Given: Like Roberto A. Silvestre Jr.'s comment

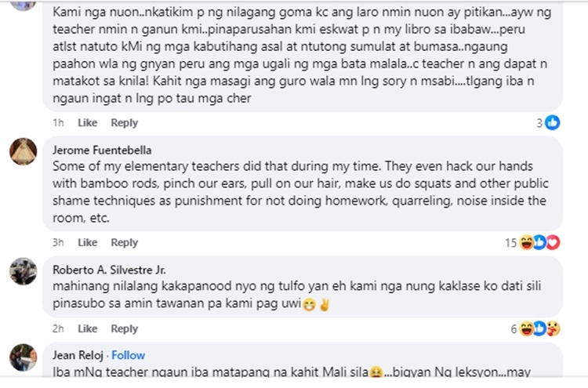Looking at the screenshot, I should coord(87,329).
